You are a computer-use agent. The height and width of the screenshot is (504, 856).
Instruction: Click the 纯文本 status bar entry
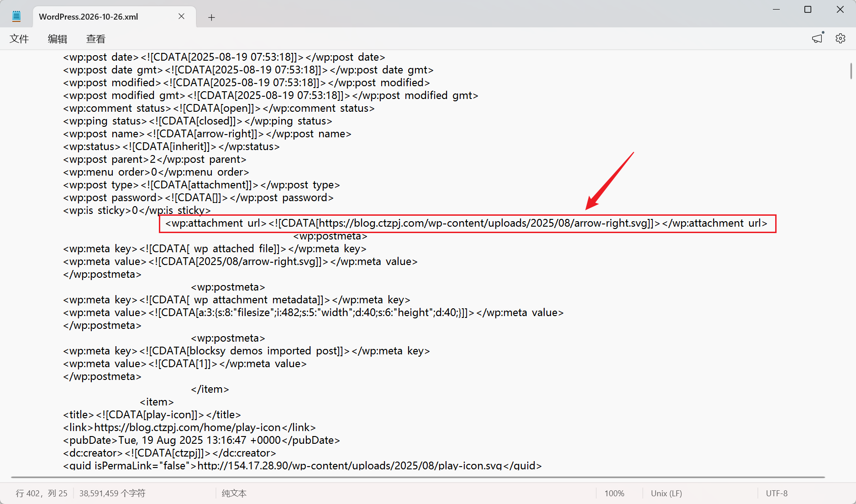click(234, 493)
